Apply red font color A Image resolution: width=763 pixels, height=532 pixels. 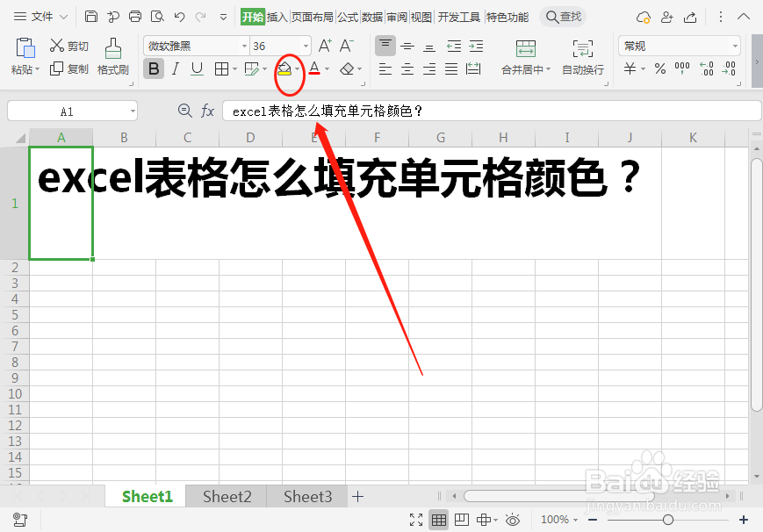314,68
